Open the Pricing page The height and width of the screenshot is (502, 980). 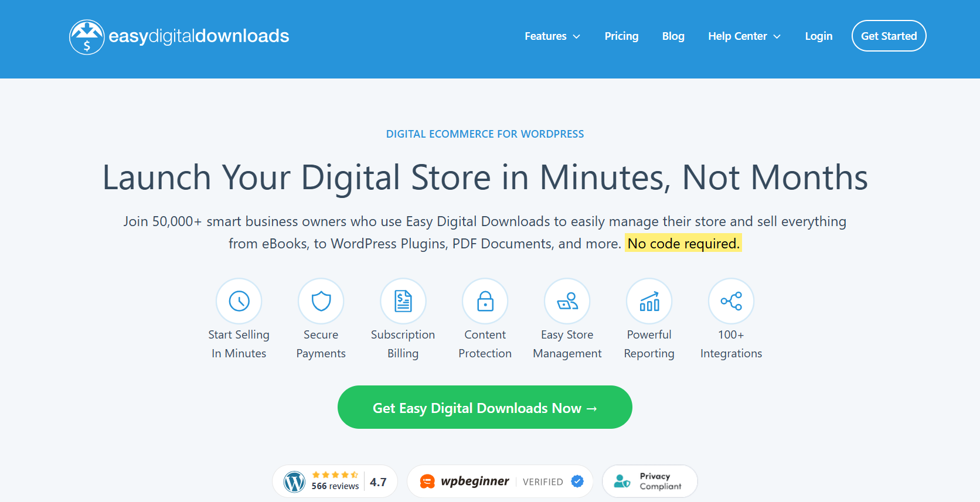click(621, 36)
